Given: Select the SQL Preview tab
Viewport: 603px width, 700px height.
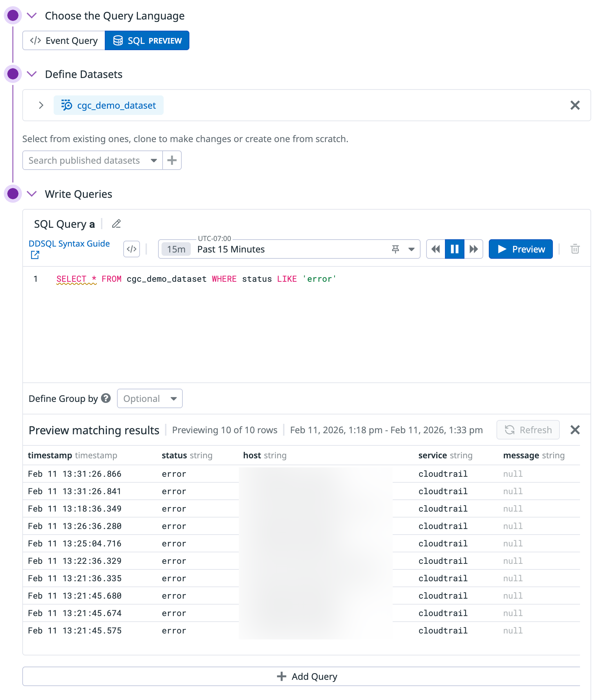Looking at the screenshot, I should click(147, 41).
